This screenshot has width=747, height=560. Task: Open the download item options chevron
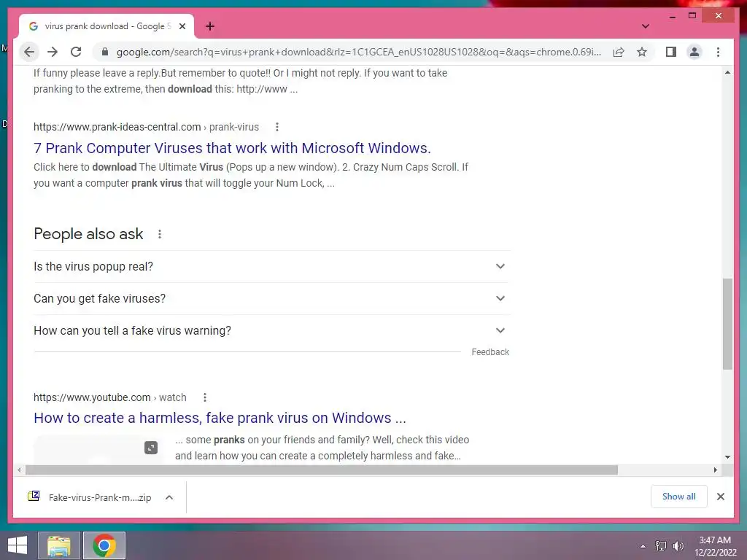(x=169, y=497)
